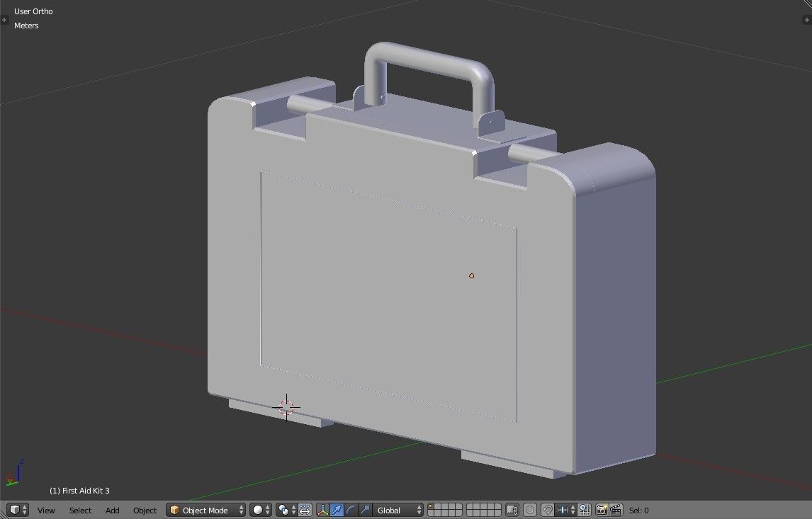Viewport: 812px width, 519px height.
Task: Toggle lock camera and layers to scene
Action: 512,511
